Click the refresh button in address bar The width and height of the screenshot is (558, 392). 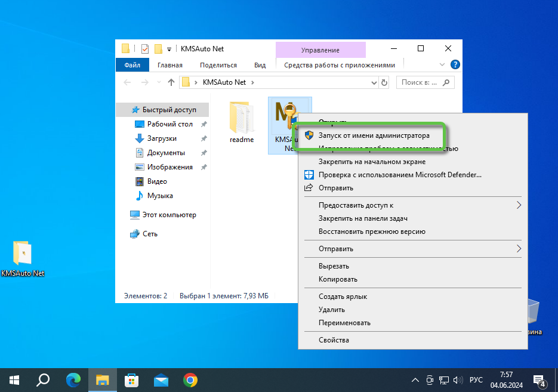tap(384, 82)
